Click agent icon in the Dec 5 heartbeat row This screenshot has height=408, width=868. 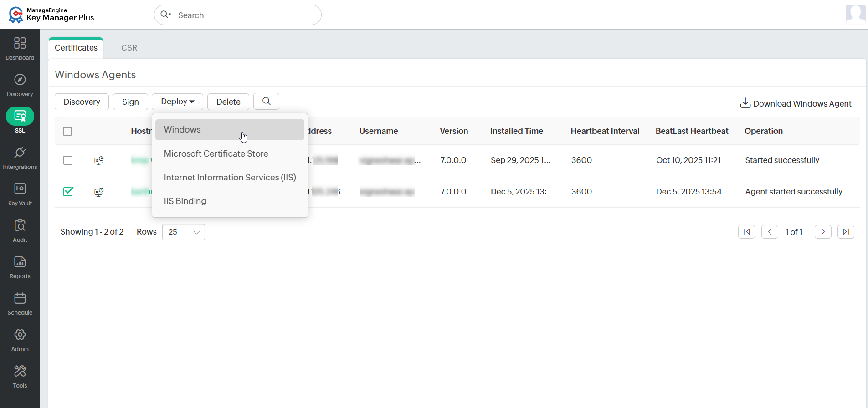click(99, 192)
